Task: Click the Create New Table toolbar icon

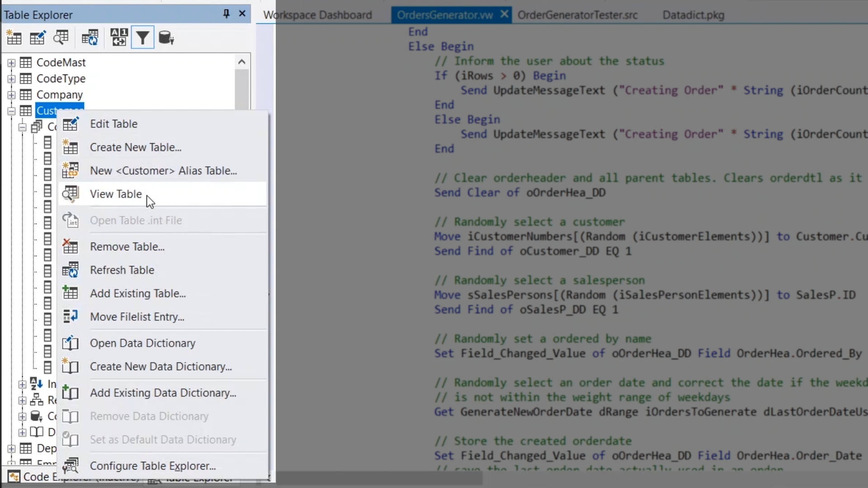Action: point(14,38)
